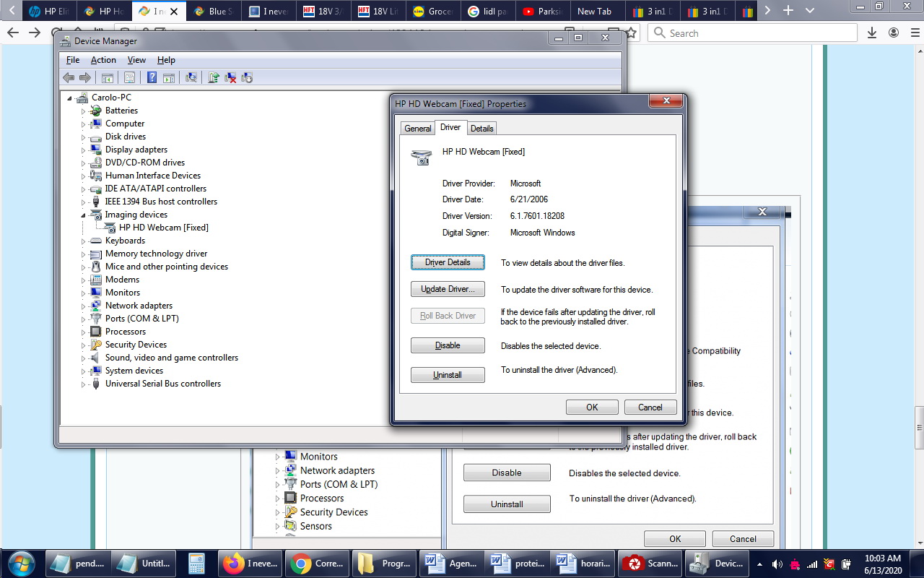Image resolution: width=924 pixels, height=578 pixels.
Task: Click the Update Driver Software toolbar icon
Action: click(214, 77)
